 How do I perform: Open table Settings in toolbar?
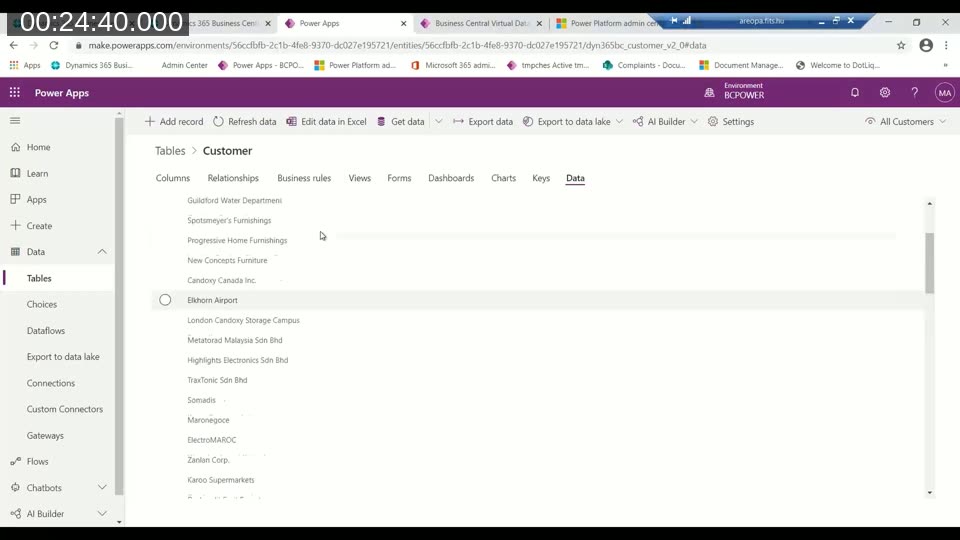point(730,122)
